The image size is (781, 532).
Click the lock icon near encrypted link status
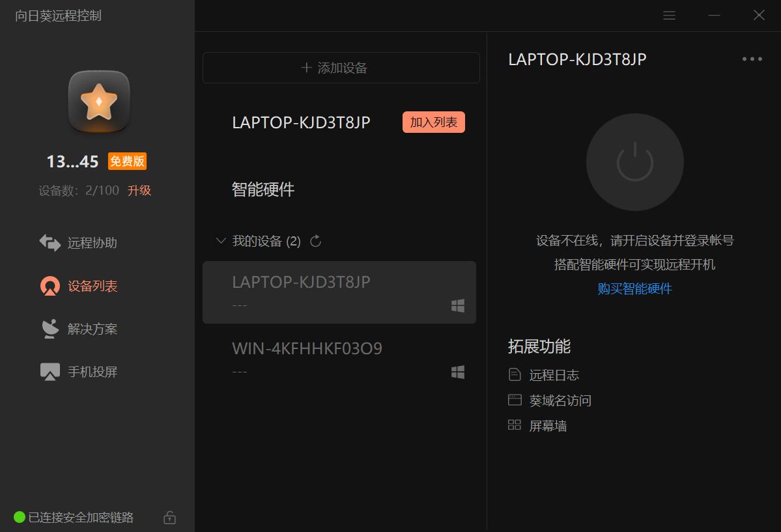click(x=169, y=516)
